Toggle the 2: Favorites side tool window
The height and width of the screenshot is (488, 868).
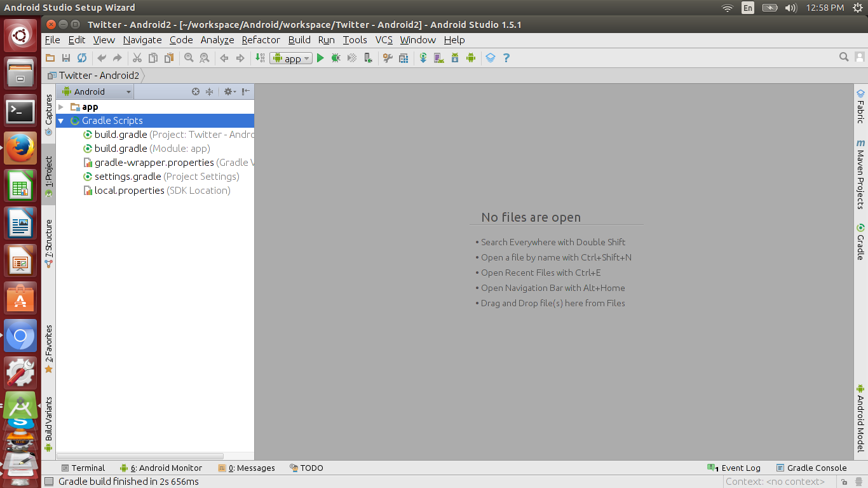point(49,349)
